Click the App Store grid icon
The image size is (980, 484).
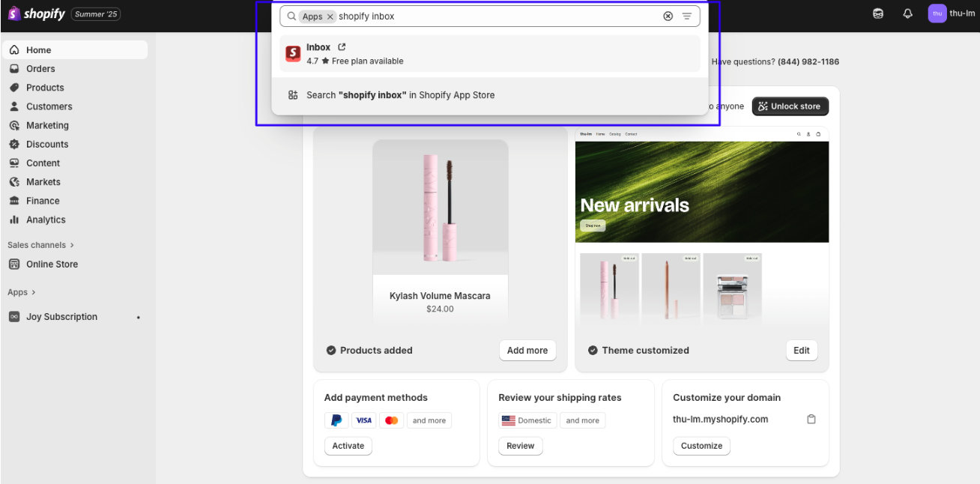click(293, 95)
